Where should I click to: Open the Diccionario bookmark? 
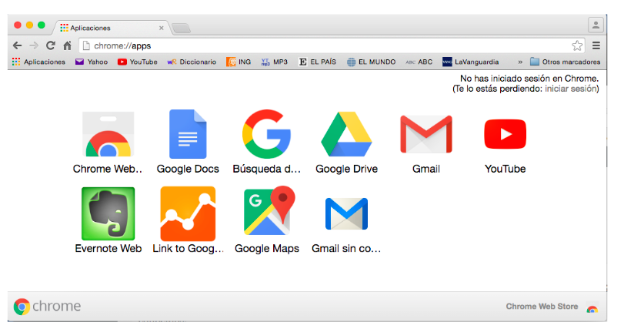pos(192,62)
